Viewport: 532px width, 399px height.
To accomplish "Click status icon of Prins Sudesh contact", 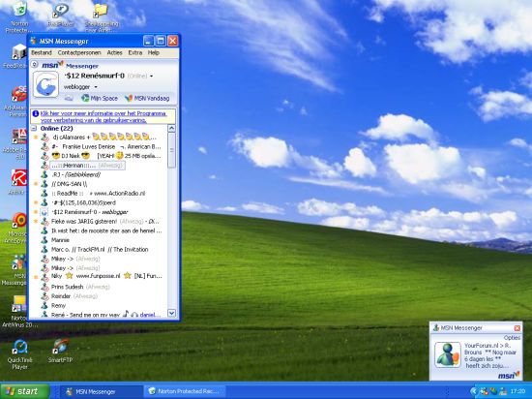I will point(44,287).
